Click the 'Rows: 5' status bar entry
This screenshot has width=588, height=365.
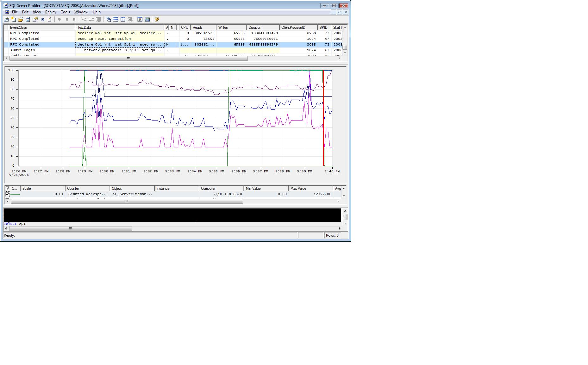(332, 235)
